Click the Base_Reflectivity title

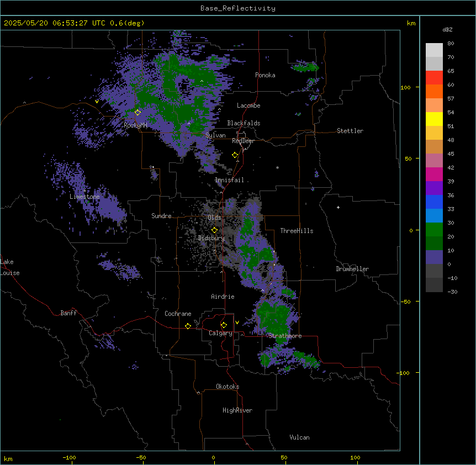238,8
